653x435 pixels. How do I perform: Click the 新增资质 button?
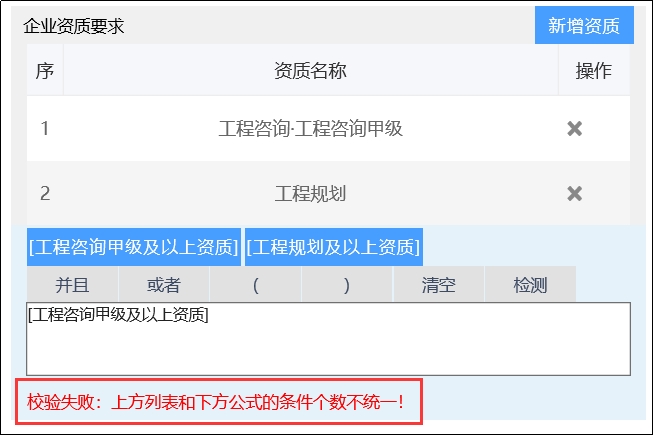point(584,25)
